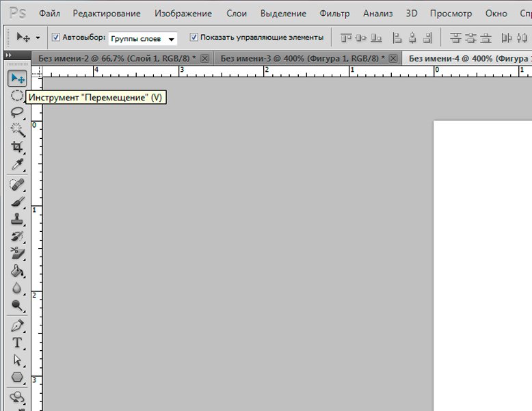Select the Clone Stamp tool
532x411 pixels.
click(17, 220)
